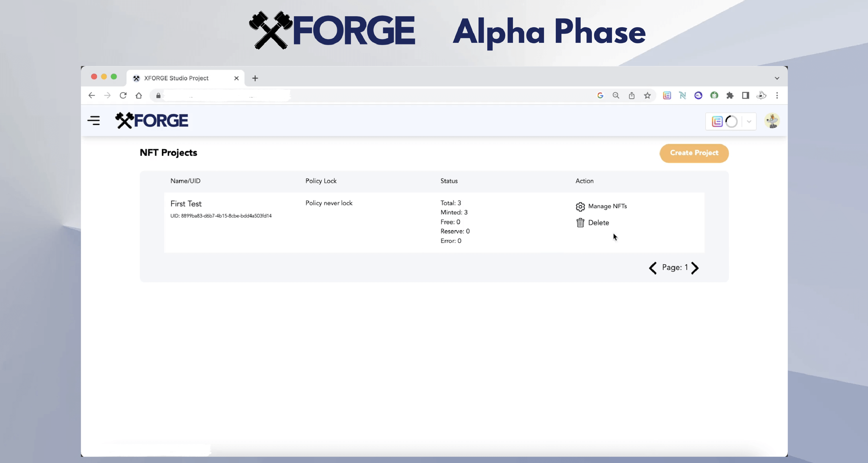This screenshot has width=868, height=463.
Task: Click the First Test project name
Action: pyautogui.click(x=186, y=204)
